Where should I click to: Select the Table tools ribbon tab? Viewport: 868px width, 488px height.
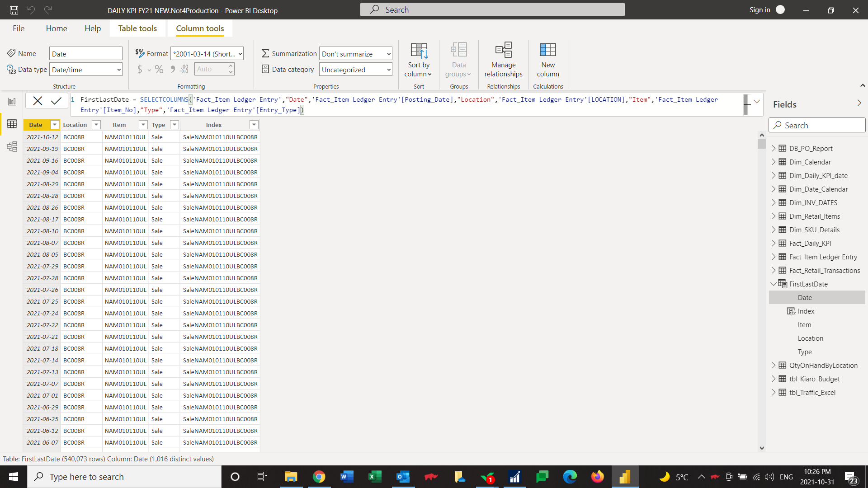click(137, 28)
